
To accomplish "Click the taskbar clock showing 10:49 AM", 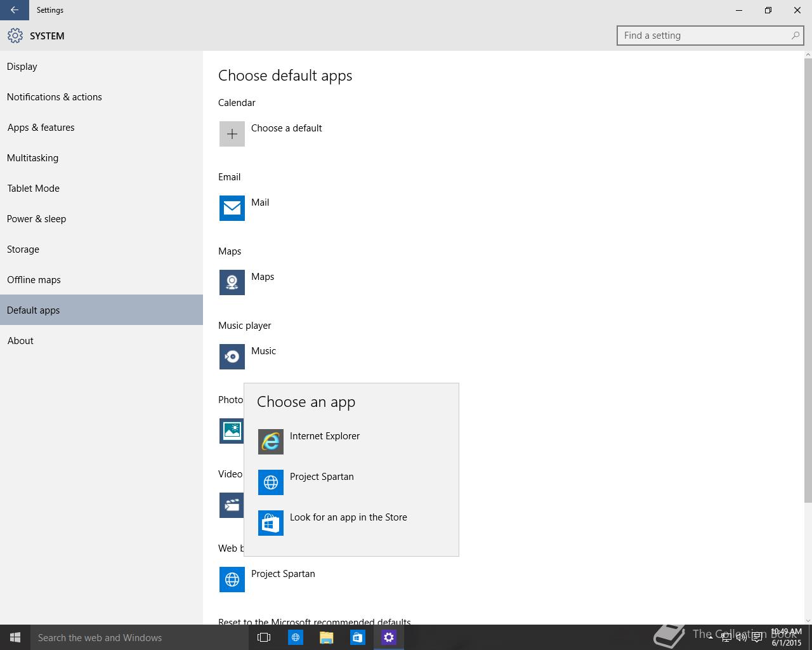I will 787,637.
